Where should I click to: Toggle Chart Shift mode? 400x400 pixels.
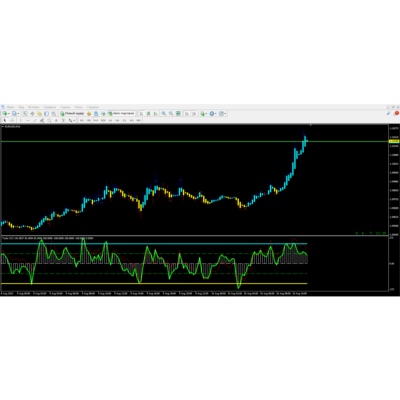194,113
